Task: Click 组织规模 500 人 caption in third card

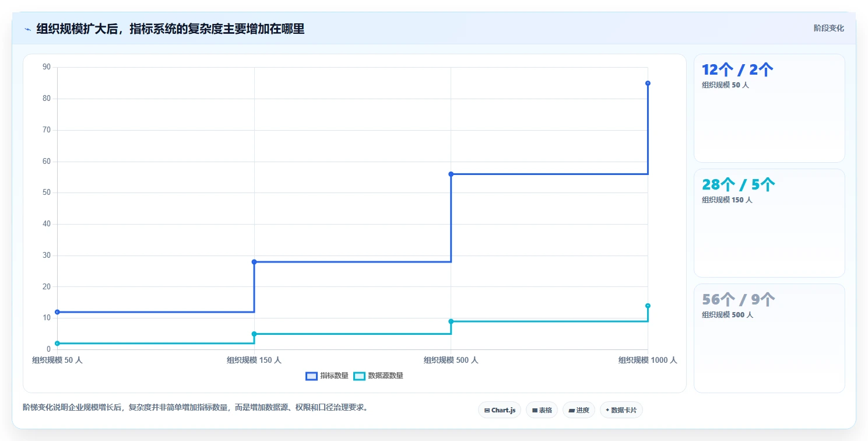Action: tap(728, 315)
